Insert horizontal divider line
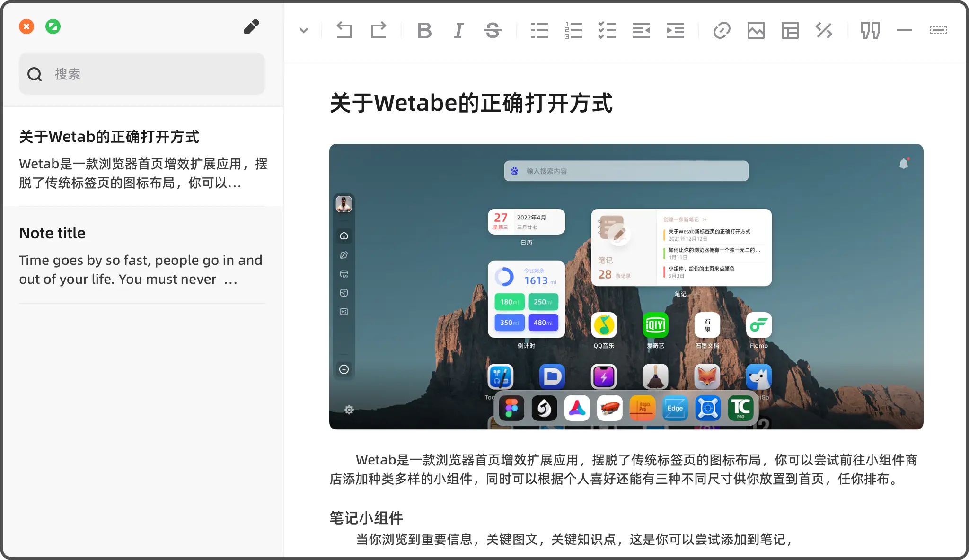The width and height of the screenshot is (969, 560). pyautogui.click(x=904, y=31)
